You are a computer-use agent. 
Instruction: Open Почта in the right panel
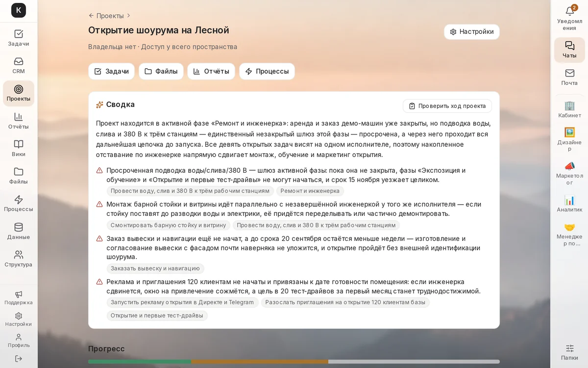pyautogui.click(x=569, y=78)
